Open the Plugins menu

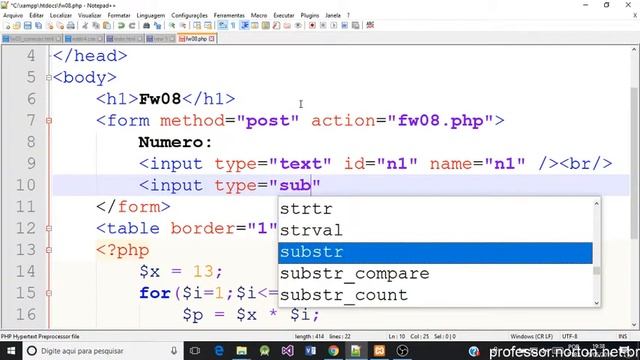click(310, 15)
